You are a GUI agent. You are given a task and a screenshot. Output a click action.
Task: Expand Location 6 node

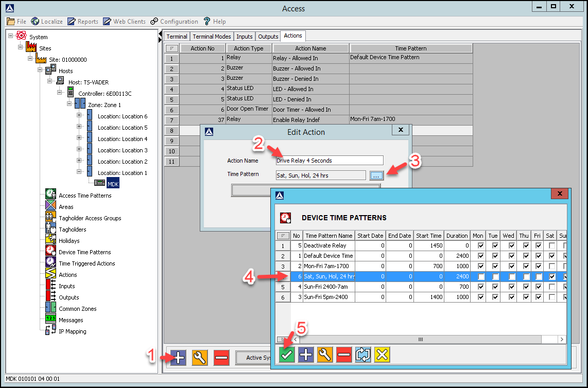[79, 115]
